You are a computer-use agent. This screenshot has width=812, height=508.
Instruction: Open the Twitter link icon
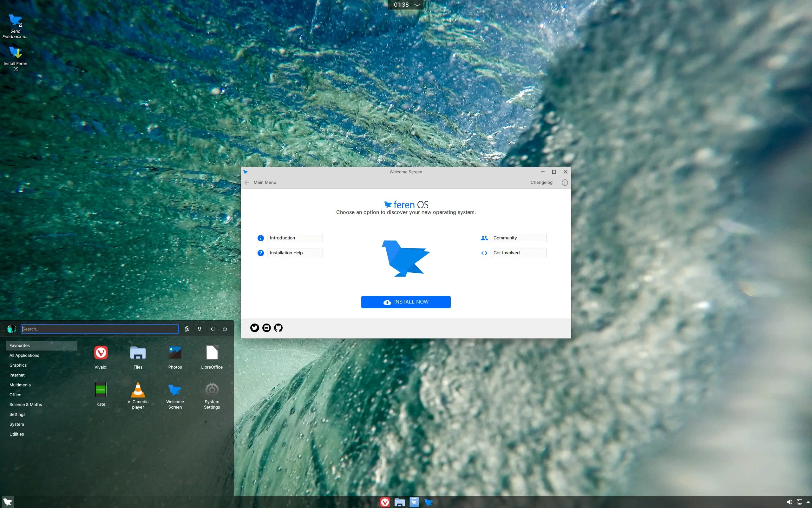pyautogui.click(x=255, y=328)
